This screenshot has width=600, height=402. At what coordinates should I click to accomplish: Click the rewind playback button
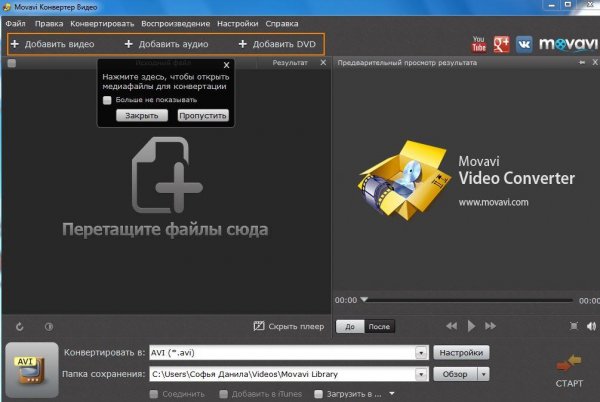pos(452,326)
